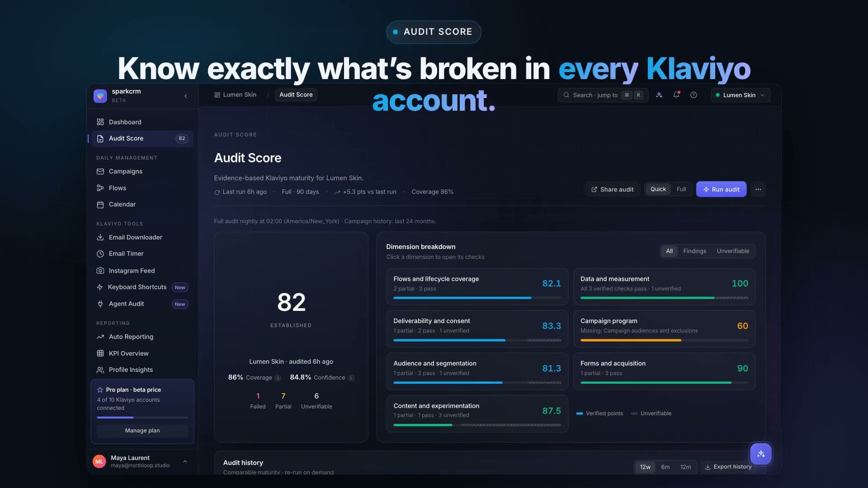
Task: Click the ML user avatar
Action: [x=99, y=461]
